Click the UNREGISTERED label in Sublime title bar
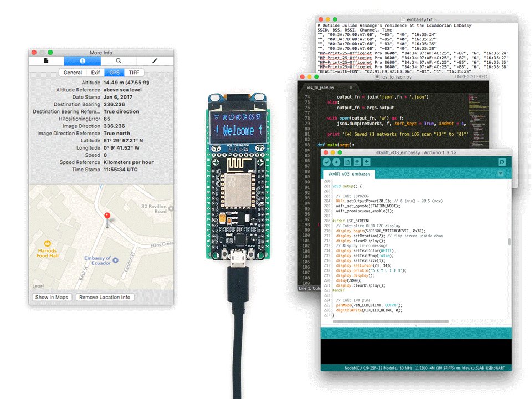The image size is (532, 399). pyautogui.click(x=470, y=76)
